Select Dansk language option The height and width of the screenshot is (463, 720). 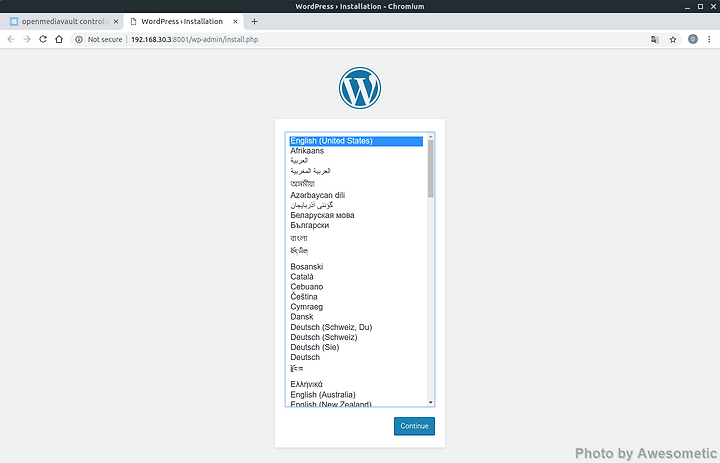pyautogui.click(x=356, y=317)
